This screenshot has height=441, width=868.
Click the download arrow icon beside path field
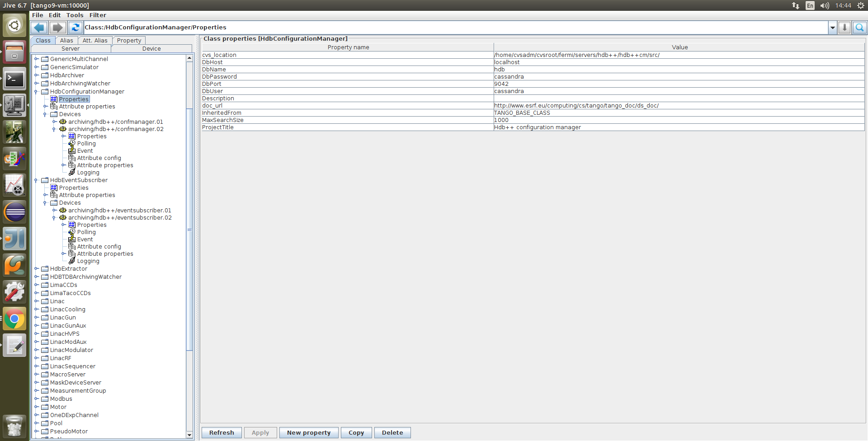(844, 28)
